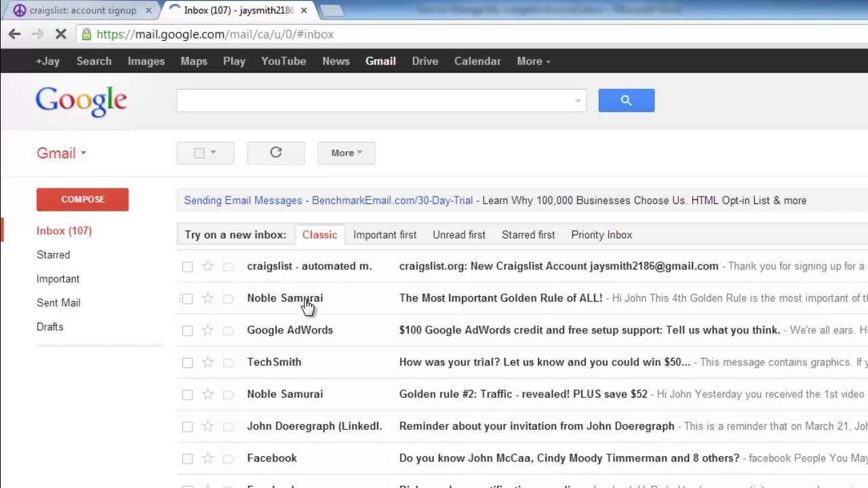This screenshot has height=488, width=868.
Task: Open the select-all dropdown arrow
Action: pyautogui.click(x=213, y=153)
